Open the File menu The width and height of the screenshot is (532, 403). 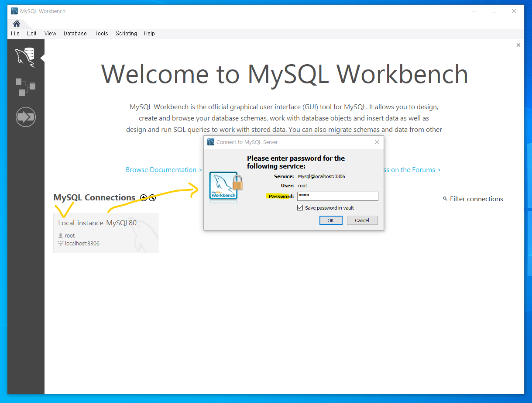tap(15, 33)
